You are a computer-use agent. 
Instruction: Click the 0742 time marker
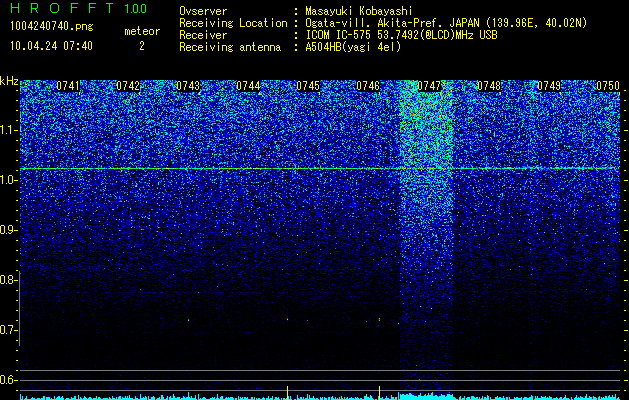128,86
